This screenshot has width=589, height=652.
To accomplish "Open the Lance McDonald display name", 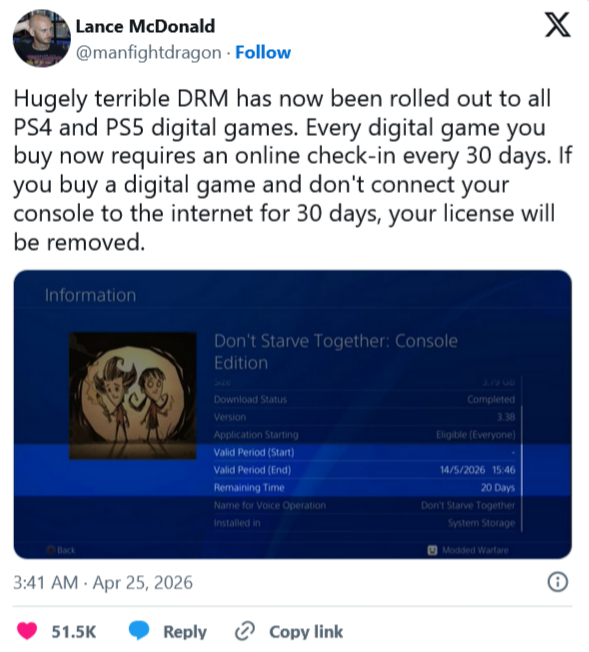I will tap(145, 27).
